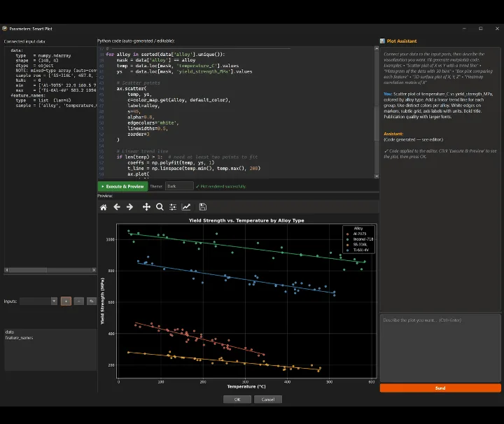Click the code editor scroll up arrow

[x=377, y=48]
